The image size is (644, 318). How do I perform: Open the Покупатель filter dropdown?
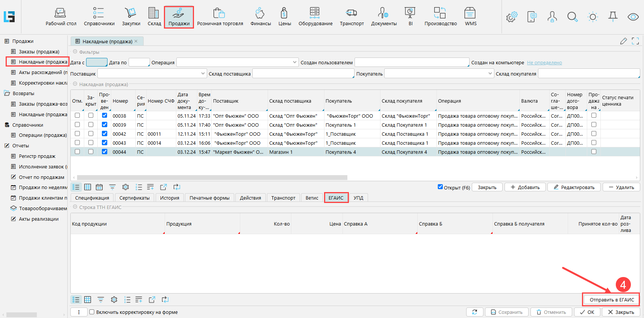coord(490,73)
